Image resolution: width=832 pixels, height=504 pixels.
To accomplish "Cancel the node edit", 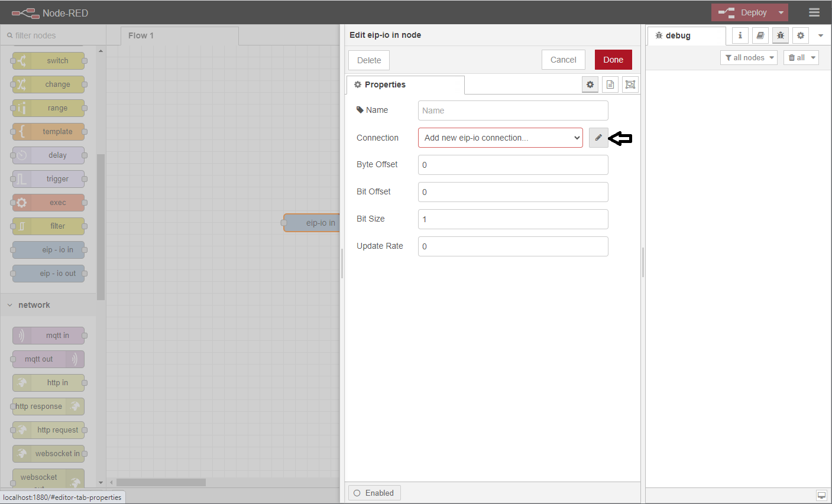I will (564, 60).
